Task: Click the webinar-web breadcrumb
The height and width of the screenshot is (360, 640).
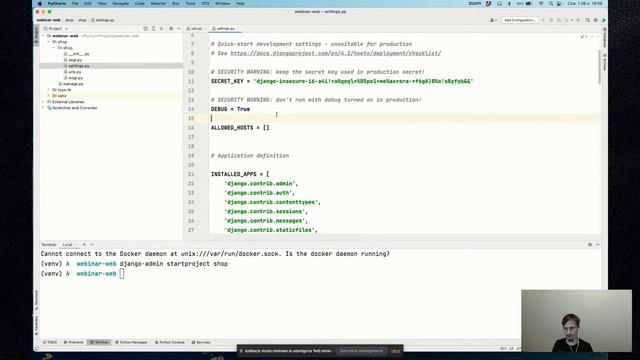Action: coord(49,20)
